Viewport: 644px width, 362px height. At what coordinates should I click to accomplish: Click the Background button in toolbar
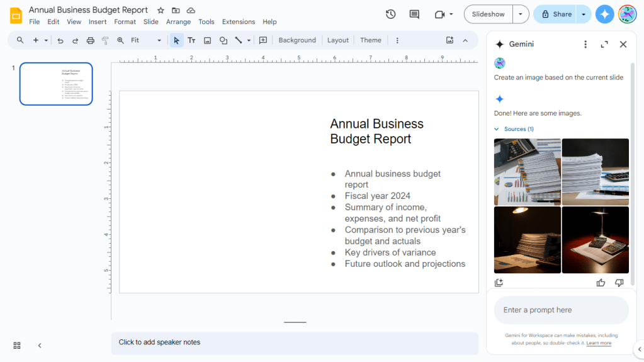[x=297, y=40]
